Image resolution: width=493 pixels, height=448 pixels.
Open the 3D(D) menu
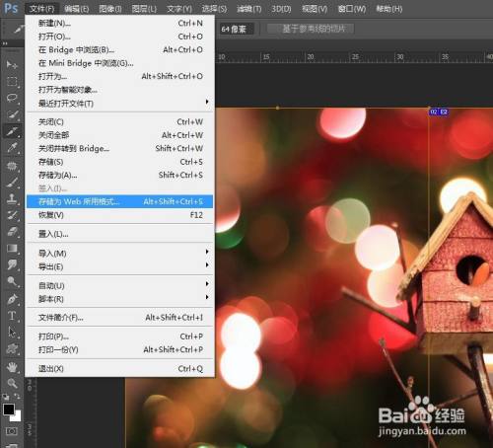pyautogui.click(x=281, y=9)
